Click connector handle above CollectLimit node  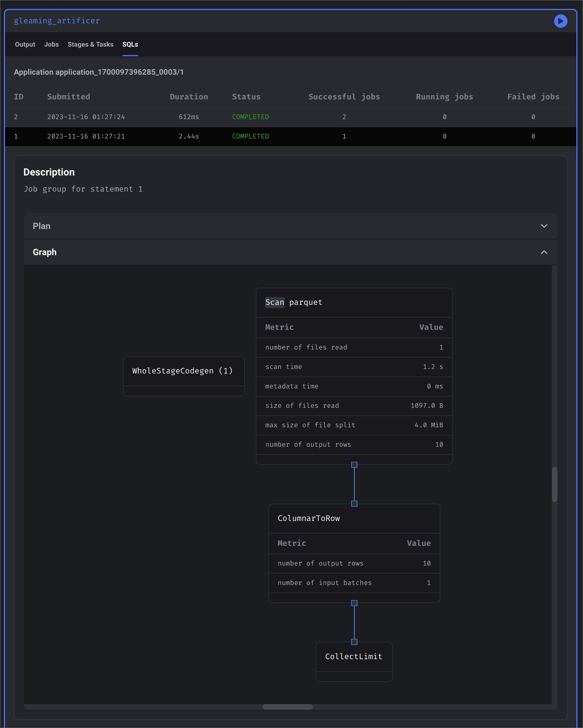click(x=354, y=642)
